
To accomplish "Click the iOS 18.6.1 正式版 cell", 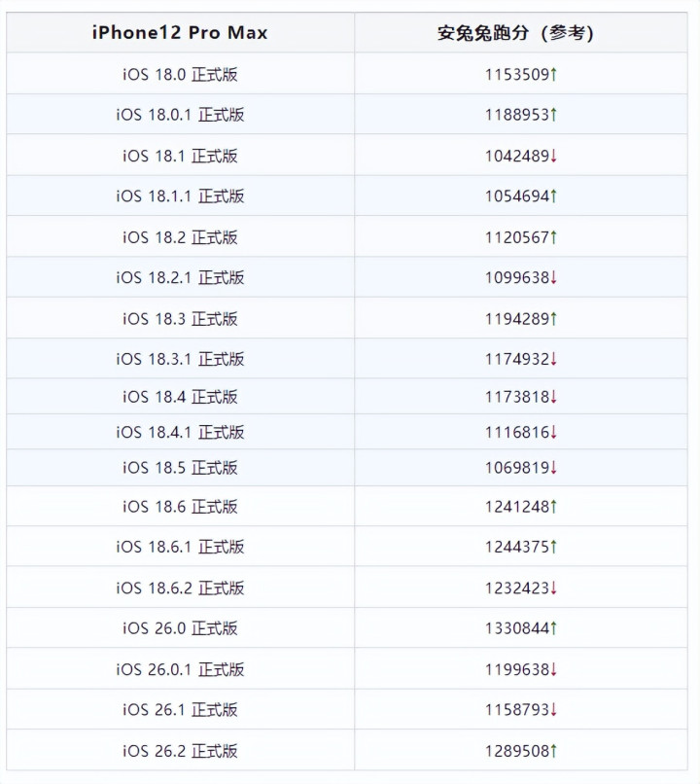I will click(180, 547).
